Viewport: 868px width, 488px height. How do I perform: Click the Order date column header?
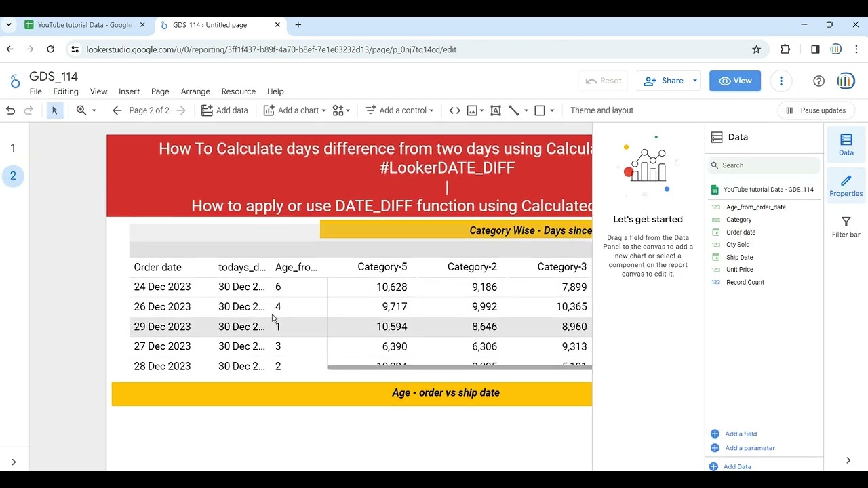point(157,267)
